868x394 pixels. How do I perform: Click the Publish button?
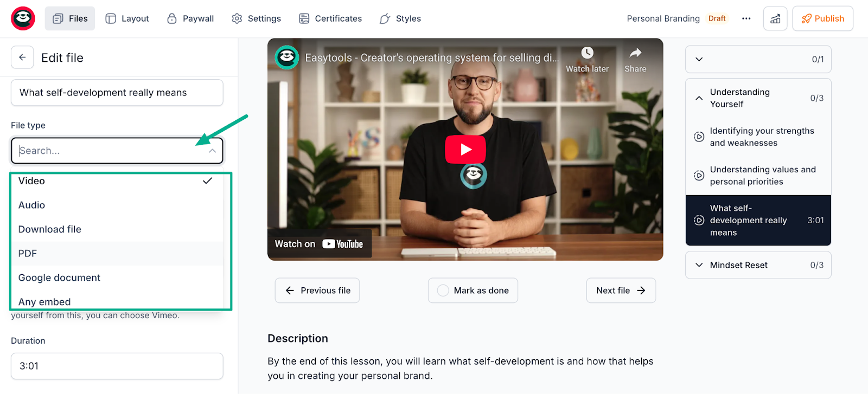822,18
